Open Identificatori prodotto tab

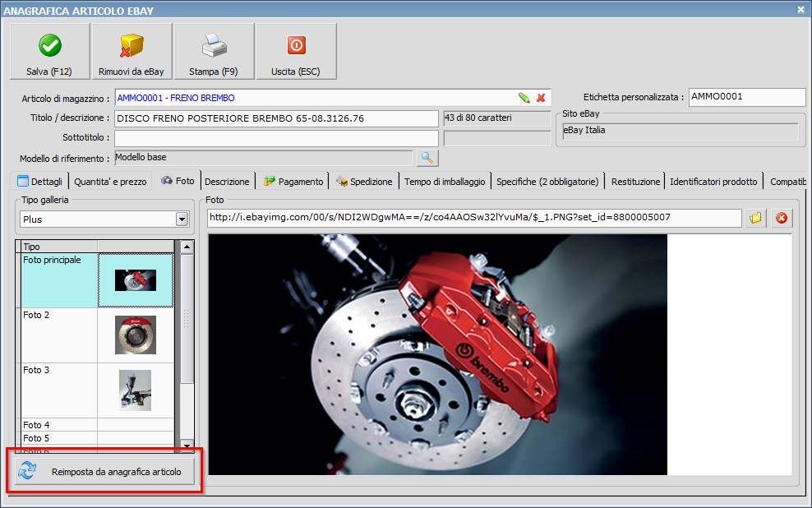pos(713,181)
